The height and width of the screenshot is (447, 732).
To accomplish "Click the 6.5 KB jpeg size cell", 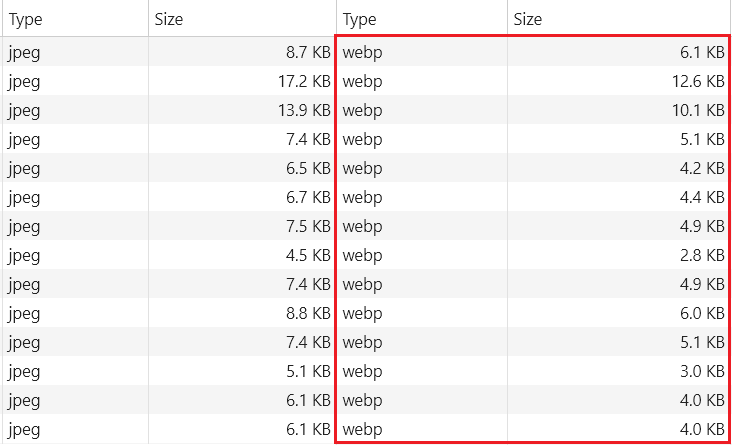I will click(242, 168).
